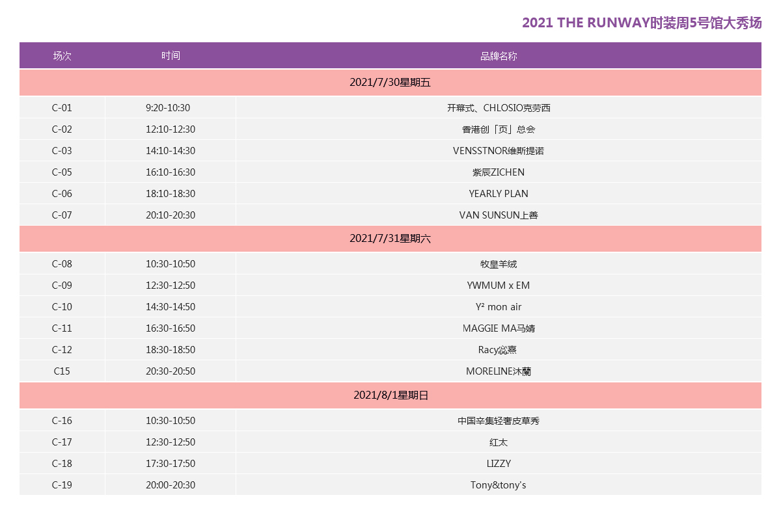Screen dimensions: 781x532
Task: Click time '10:30-10:50' in the C-16 row
Action: pyautogui.click(x=171, y=421)
